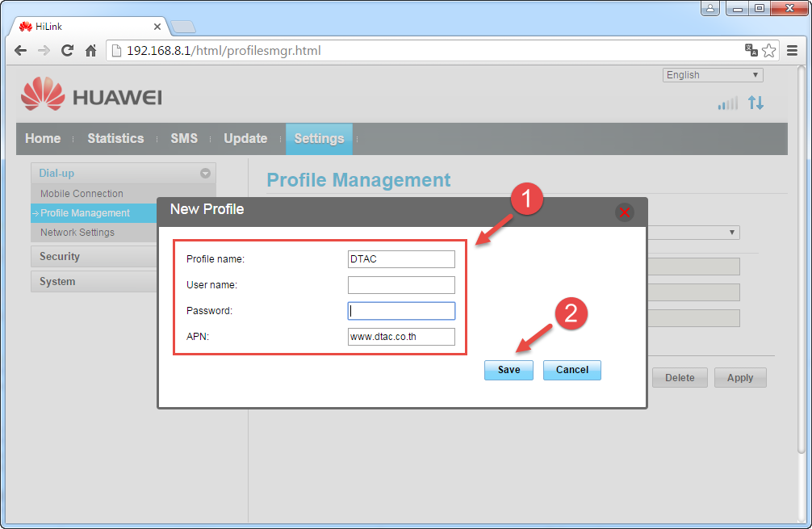The height and width of the screenshot is (529, 812).
Task: Check the signal strength icon
Action: point(727,103)
